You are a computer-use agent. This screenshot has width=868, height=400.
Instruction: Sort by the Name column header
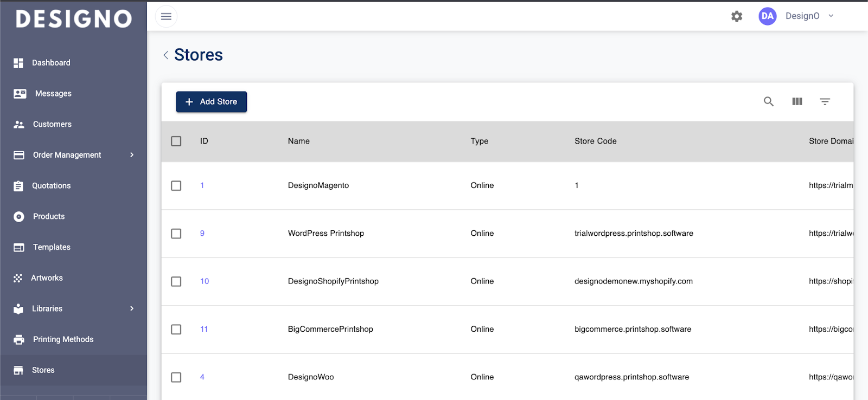pos(299,141)
